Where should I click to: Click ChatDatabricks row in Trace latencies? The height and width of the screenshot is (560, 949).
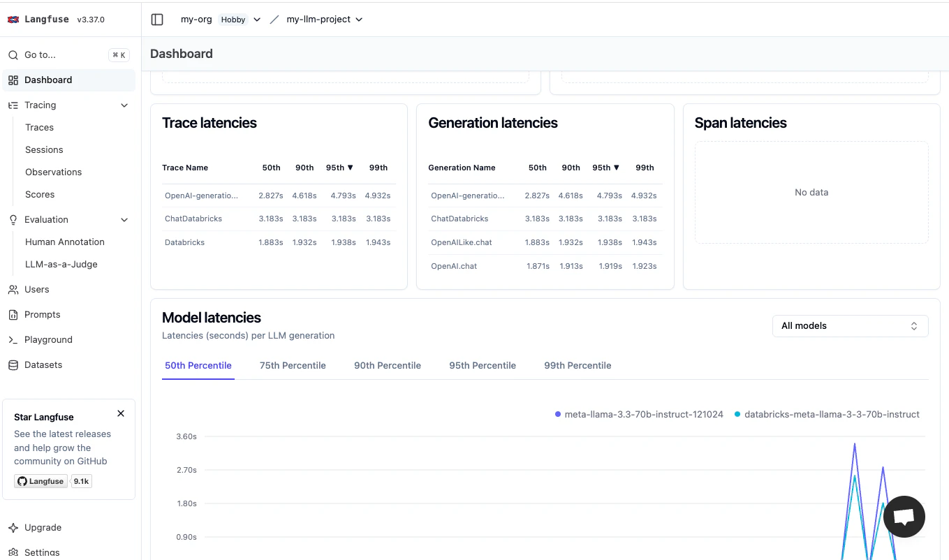pos(279,219)
